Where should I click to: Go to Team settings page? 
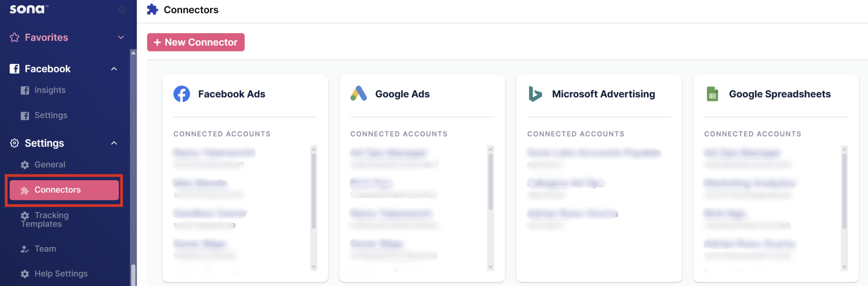point(45,249)
